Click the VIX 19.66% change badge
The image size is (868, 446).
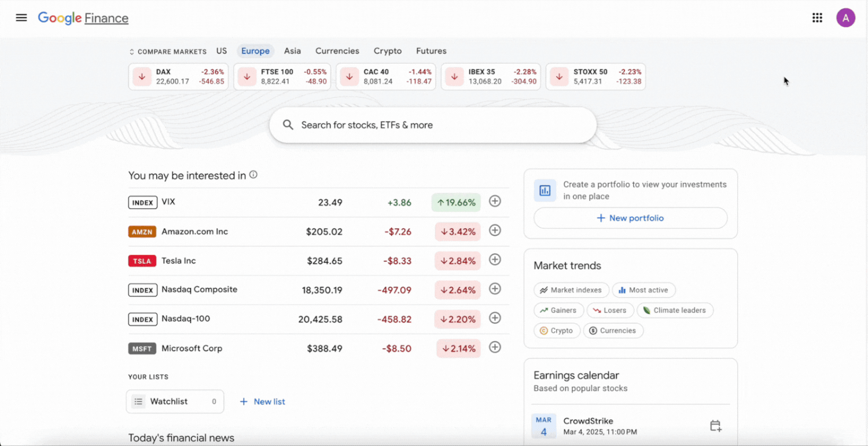point(456,202)
